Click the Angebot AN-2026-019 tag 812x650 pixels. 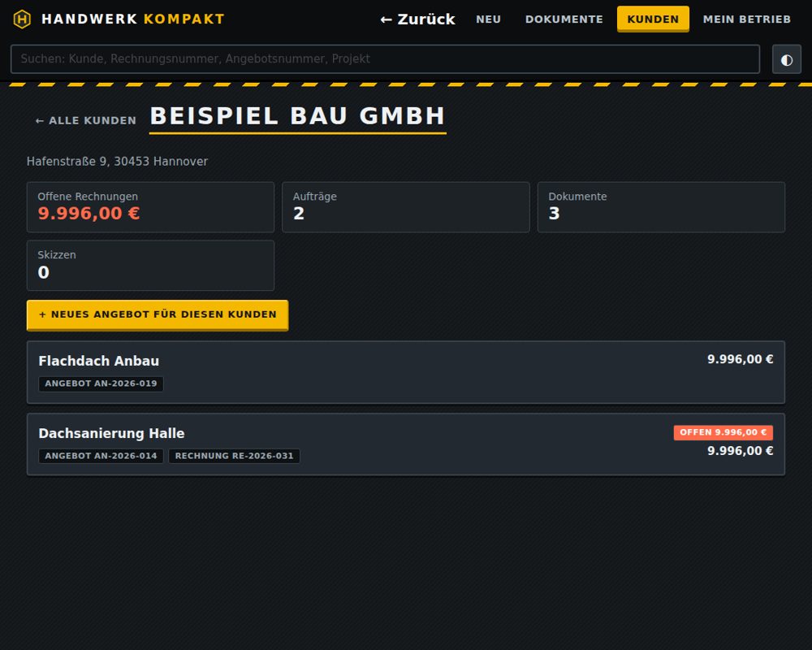pyautogui.click(x=101, y=383)
